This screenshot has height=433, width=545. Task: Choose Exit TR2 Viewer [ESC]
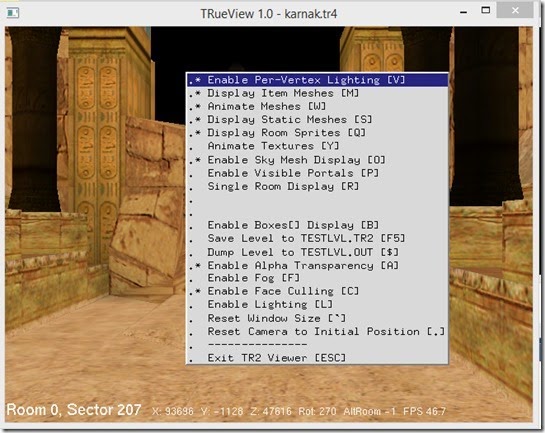(317, 358)
